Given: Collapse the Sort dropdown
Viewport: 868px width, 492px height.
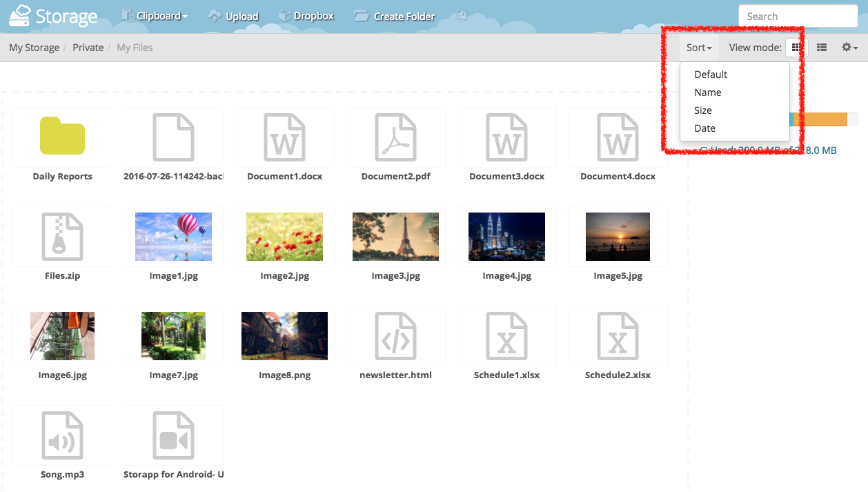Looking at the screenshot, I should [x=699, y=48].
